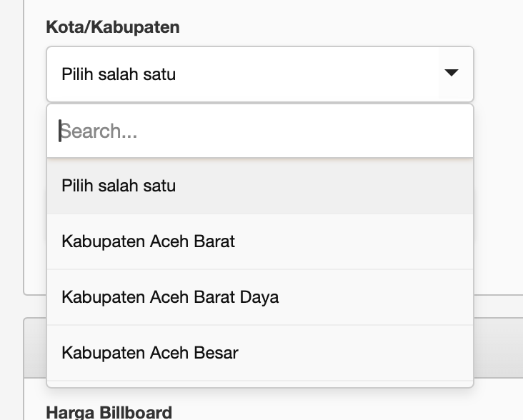Click the black dropdown arrow for Kota/Kabupaten
Viewport: 523px width, 420px height.
pyautogui.click(x=452, y=73)
